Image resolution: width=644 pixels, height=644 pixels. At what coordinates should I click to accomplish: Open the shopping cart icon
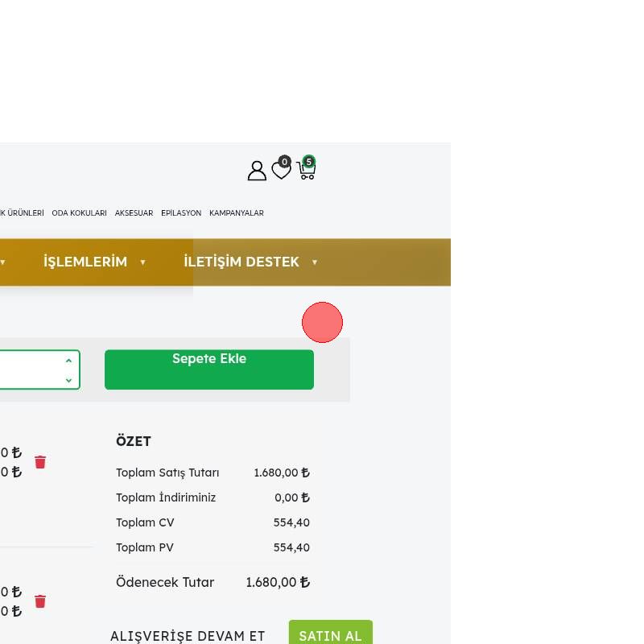pos(306,171)
